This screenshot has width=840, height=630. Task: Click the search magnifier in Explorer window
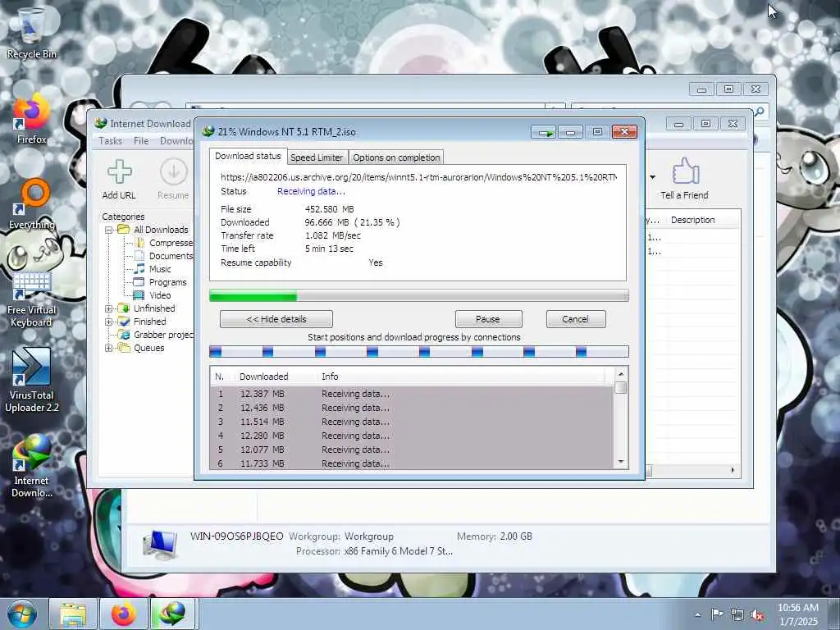pyautogui.click(x=760, y=112)
